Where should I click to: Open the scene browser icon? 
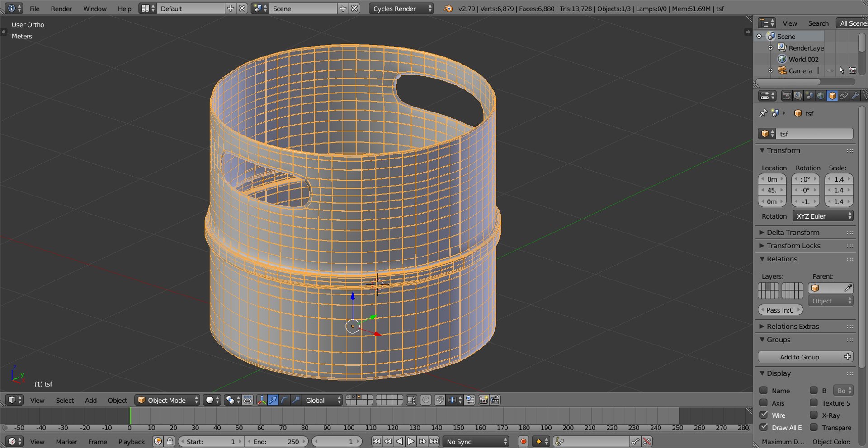tap(260, 8)
